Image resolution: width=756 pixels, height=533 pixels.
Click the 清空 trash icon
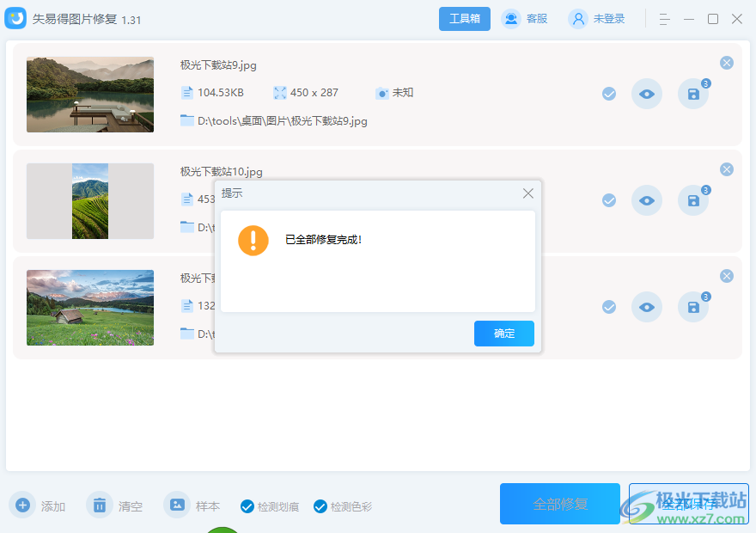click(100, 505)
